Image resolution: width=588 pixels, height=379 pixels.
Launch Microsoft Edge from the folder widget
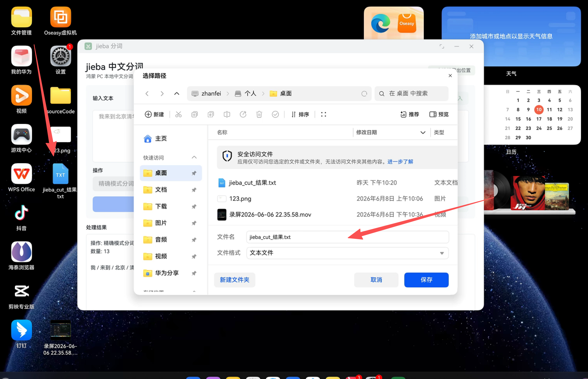pyautogui.click(x=380, y=23)
